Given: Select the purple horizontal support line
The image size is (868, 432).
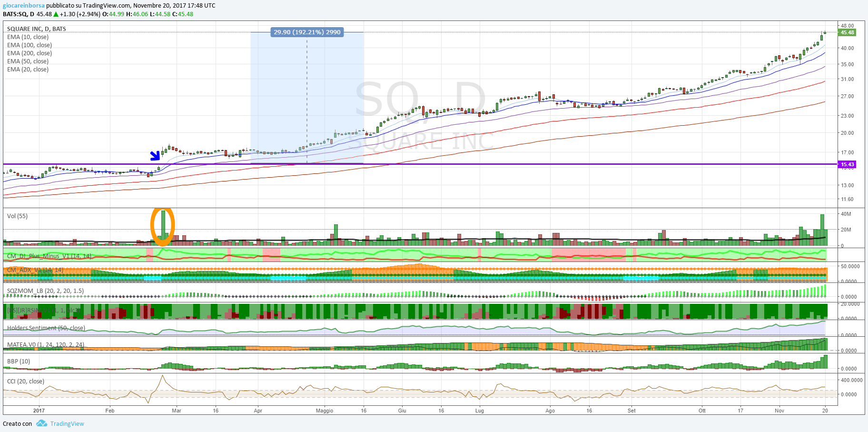Looking at the screenshot, I should (x=420, y=164).
